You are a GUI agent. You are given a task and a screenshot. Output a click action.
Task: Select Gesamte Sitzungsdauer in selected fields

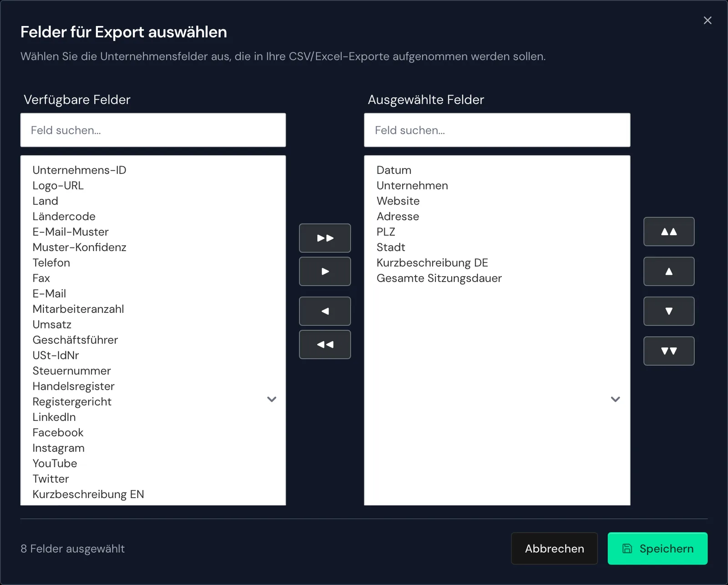439,278
